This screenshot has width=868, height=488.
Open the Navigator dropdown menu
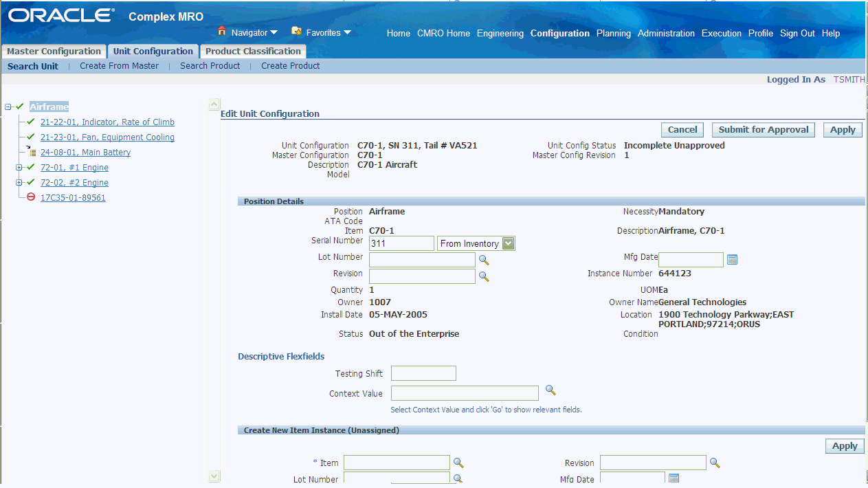pyautogui.click(x=274, y=32)
